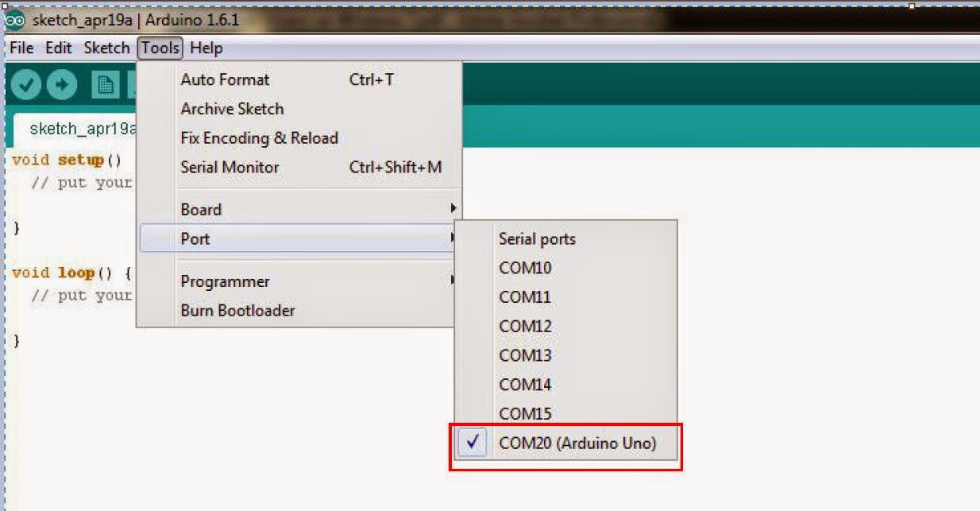This screenshot has height=511, width=980.
Task: Select Fix Encoding & Reload
Action: click(299, 138)
